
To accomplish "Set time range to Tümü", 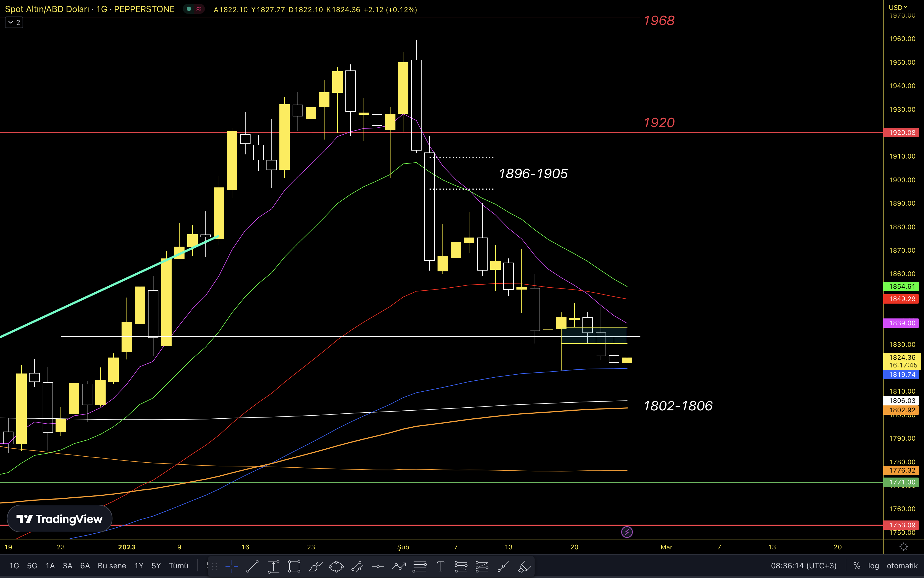I will pyautogui.click(x=179, y=566).
